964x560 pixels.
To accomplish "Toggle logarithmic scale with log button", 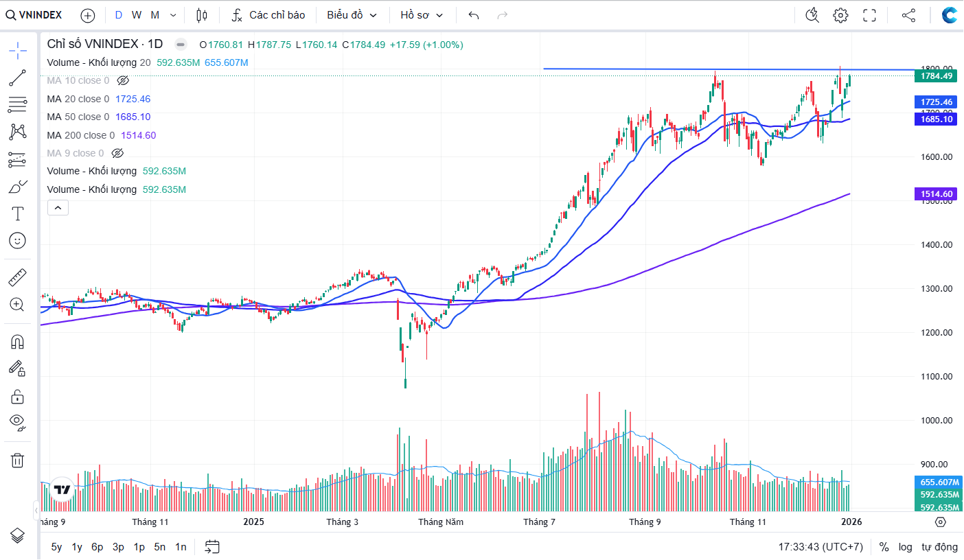I will pyautogui.click(x=905, y=547).
